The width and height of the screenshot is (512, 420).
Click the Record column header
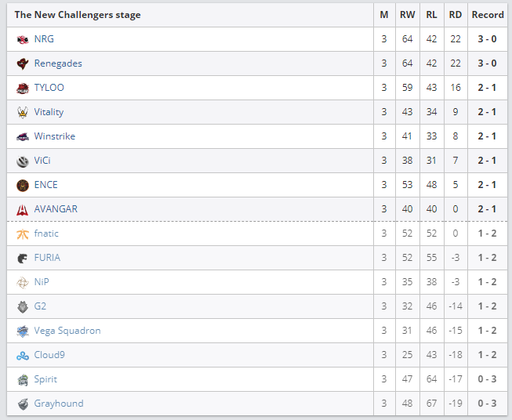pyautogui.click(x=488, y=15)
